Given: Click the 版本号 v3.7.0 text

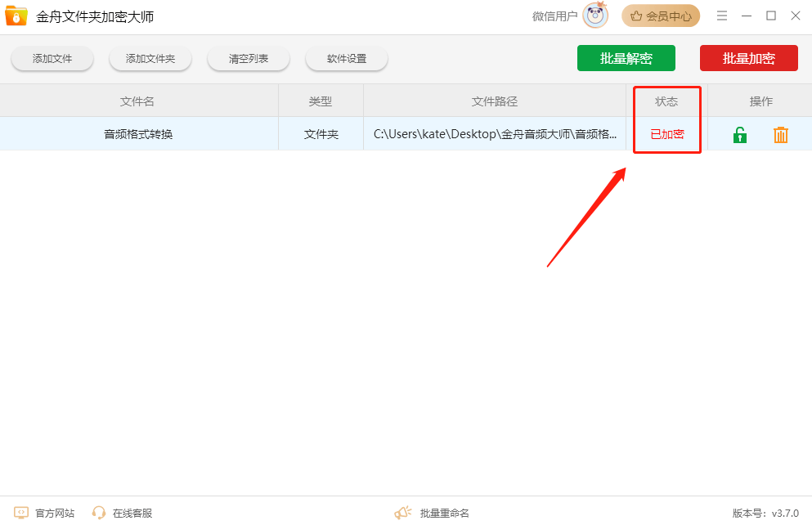Looking at the screenshot, I should point(765,513).
